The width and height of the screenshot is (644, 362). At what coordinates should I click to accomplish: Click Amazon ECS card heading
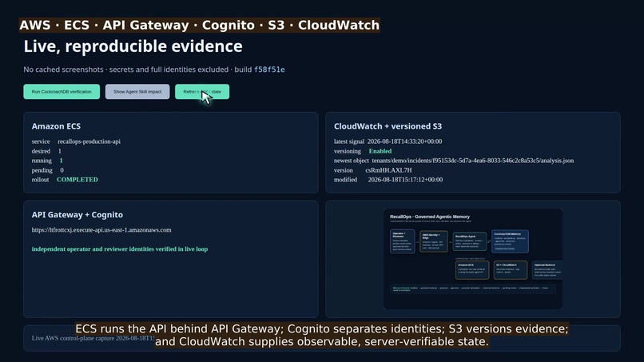click(56, 126)
